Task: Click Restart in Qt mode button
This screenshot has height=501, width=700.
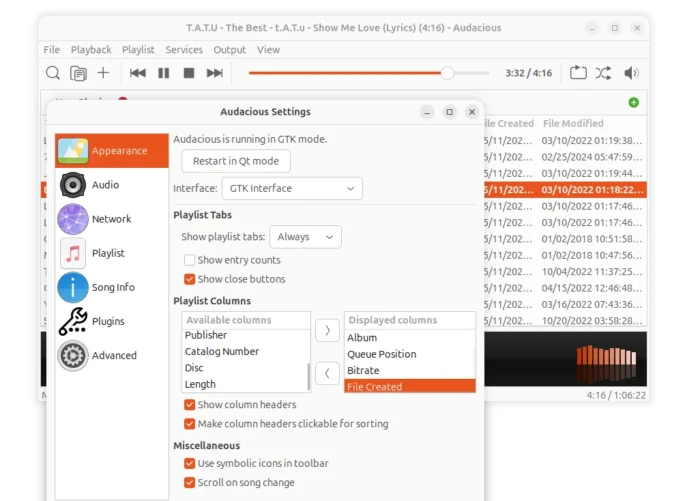Action: 236,161
